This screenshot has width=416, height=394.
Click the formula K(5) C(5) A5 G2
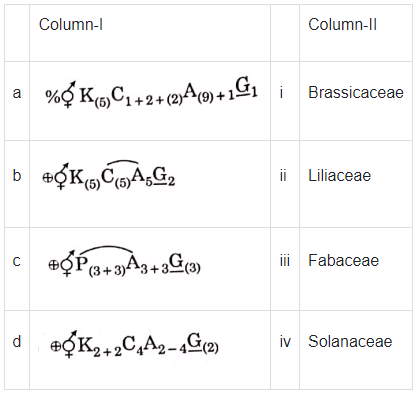[x=109, y=175]
